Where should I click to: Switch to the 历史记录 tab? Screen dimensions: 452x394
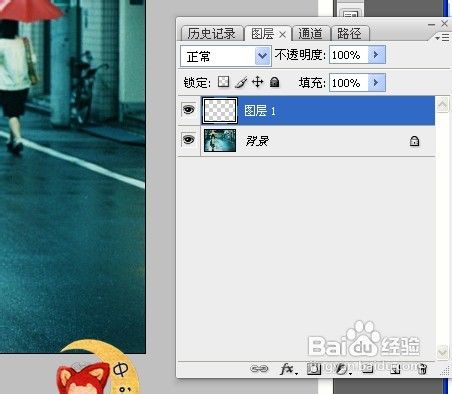coord(211,33)
